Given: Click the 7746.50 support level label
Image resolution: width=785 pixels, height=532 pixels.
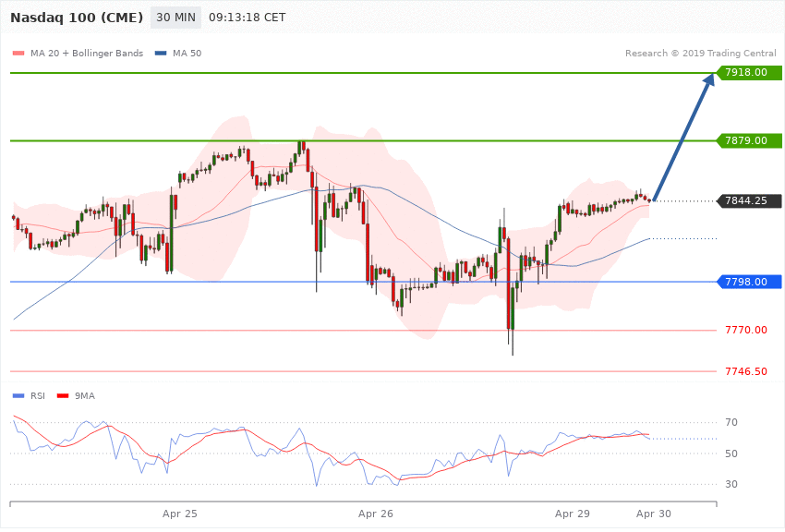Looking at the screenshot, I should pos(746,371).
